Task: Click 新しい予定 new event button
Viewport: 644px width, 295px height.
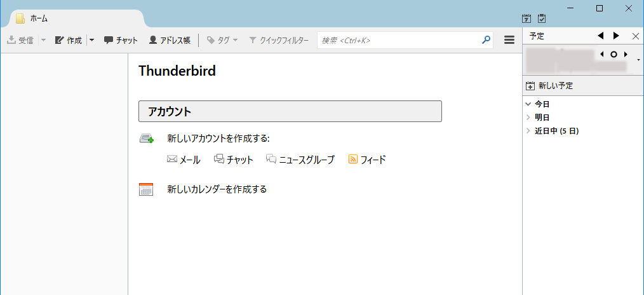Action: [x=549, y=86]
